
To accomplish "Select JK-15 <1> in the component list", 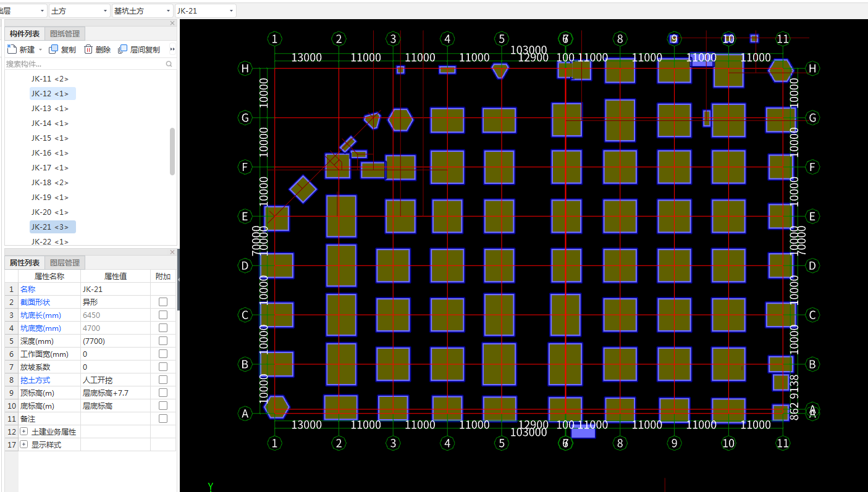I will [50, 138].
